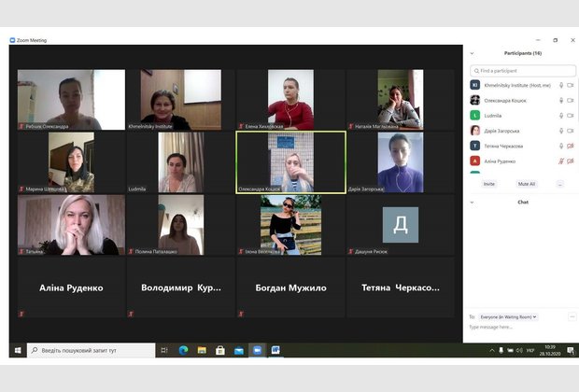The image size is (579, 392).
Task: Click the Find a participant search field
Action: (x=523, y=71)
